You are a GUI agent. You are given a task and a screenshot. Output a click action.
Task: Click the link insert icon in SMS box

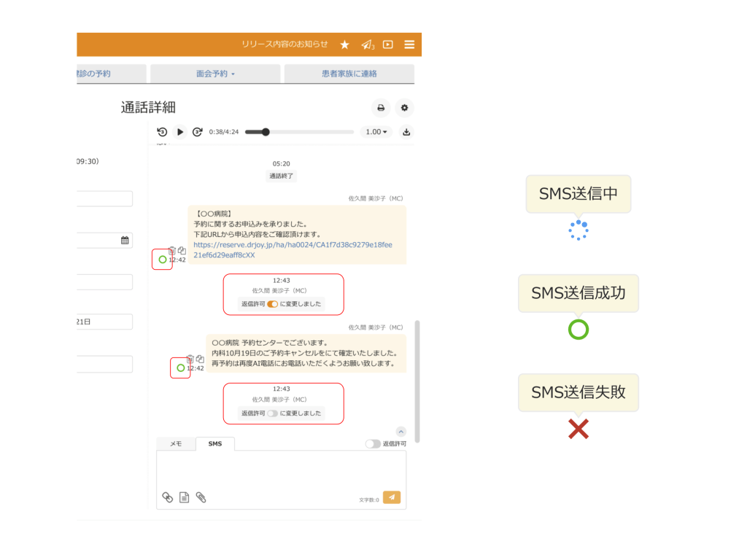[168, 497]
